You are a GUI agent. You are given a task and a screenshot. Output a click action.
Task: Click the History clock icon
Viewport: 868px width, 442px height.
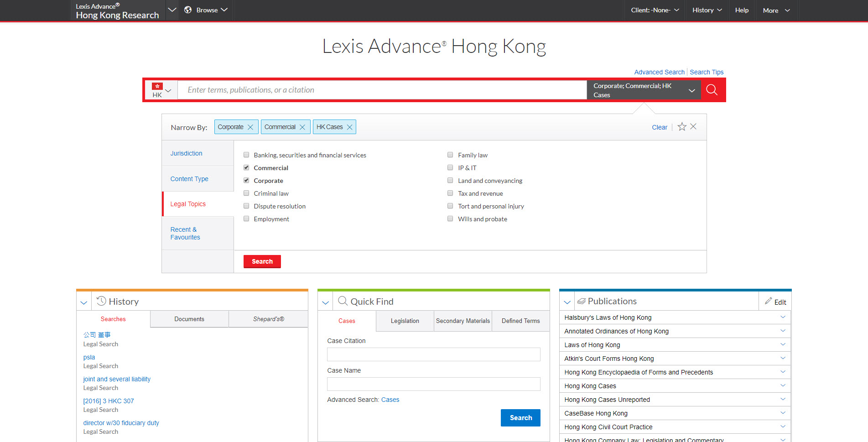point(101,301)
